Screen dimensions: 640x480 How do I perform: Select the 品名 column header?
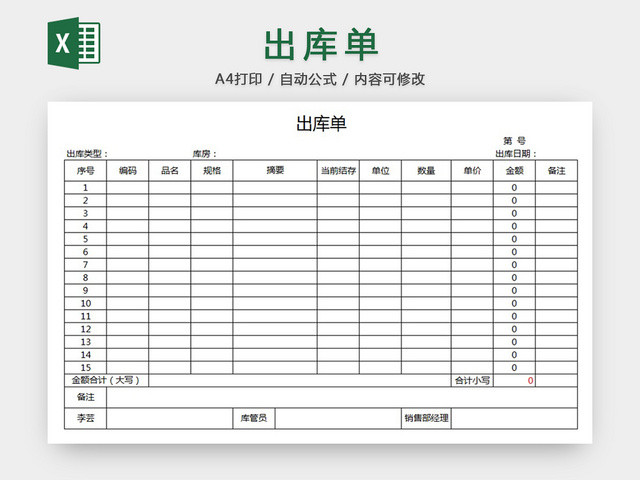point(169,171)
